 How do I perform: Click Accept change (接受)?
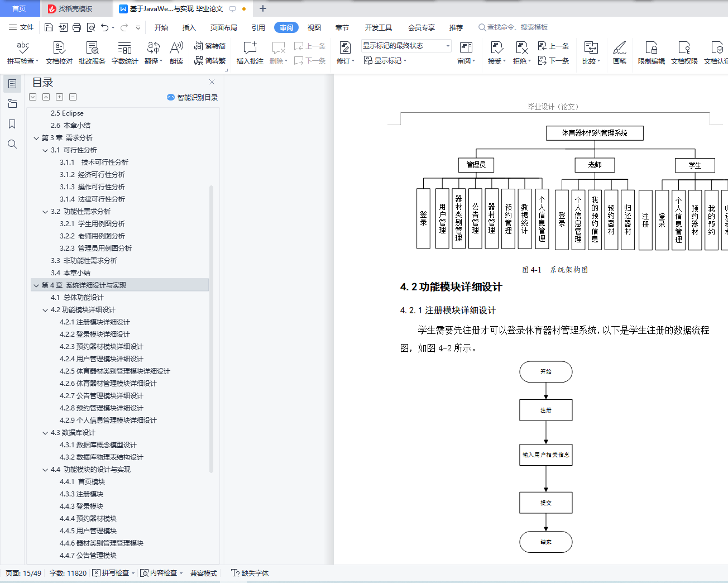pyautogui.click(x=496, y=53)
